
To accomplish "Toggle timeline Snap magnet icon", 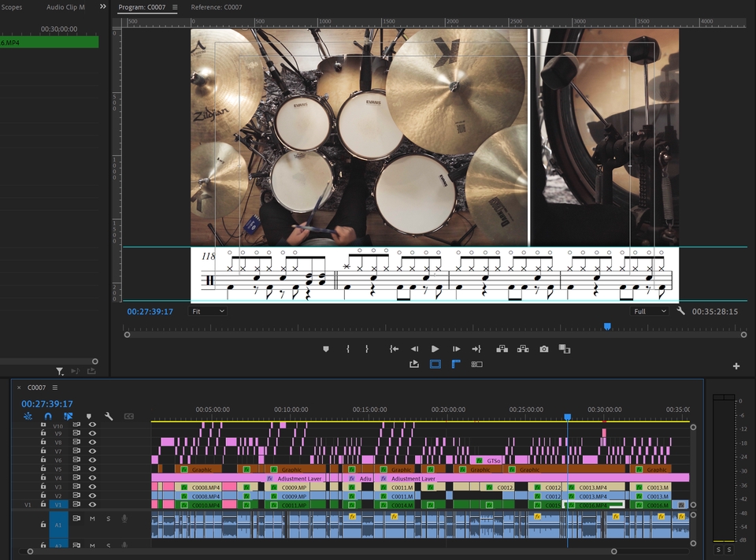I will pos(48,416).
